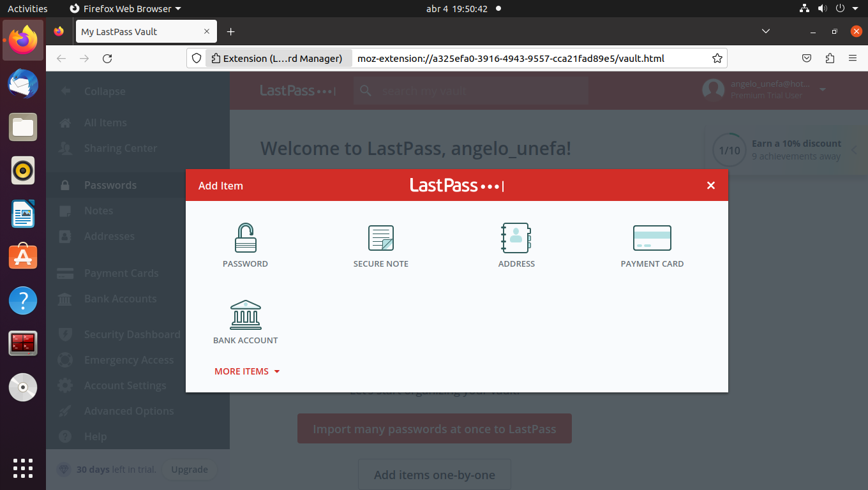
Task: Open the Firefox hamburger menu
Action: pos(853,58)
